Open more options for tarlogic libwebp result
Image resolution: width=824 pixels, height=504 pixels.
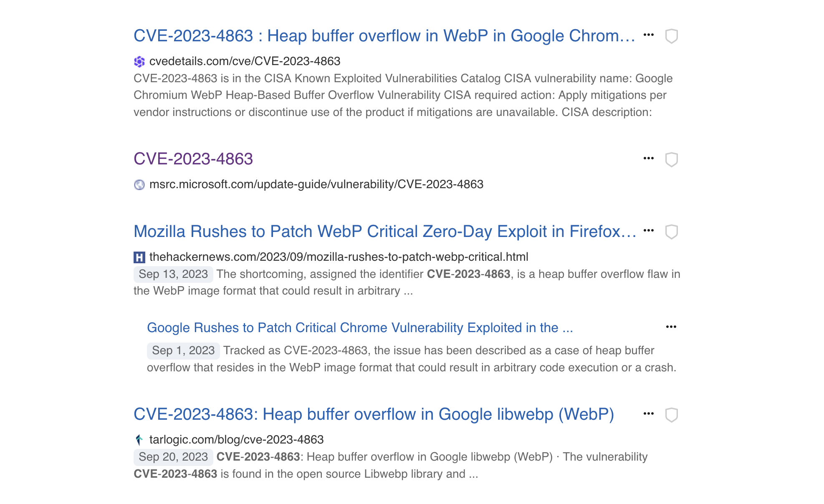[649, 413]
